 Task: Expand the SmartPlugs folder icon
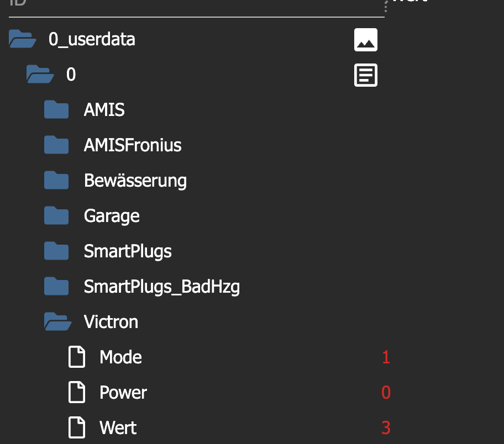(x=56, y=251)
